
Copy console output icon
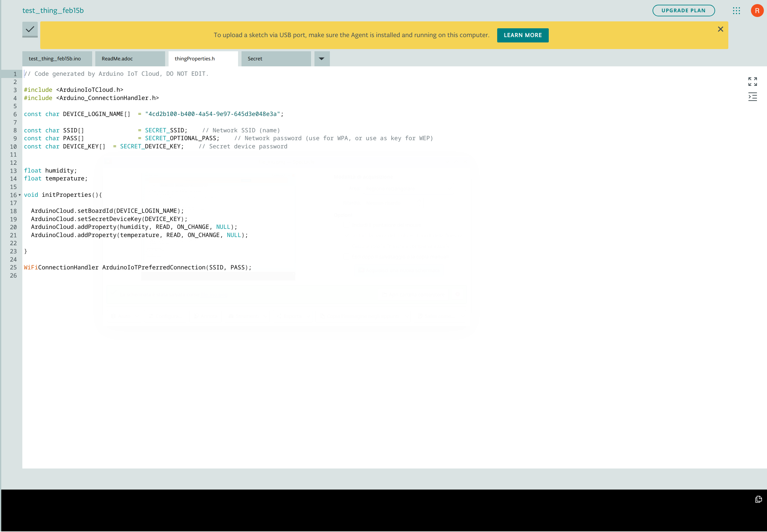pos(758,499)
